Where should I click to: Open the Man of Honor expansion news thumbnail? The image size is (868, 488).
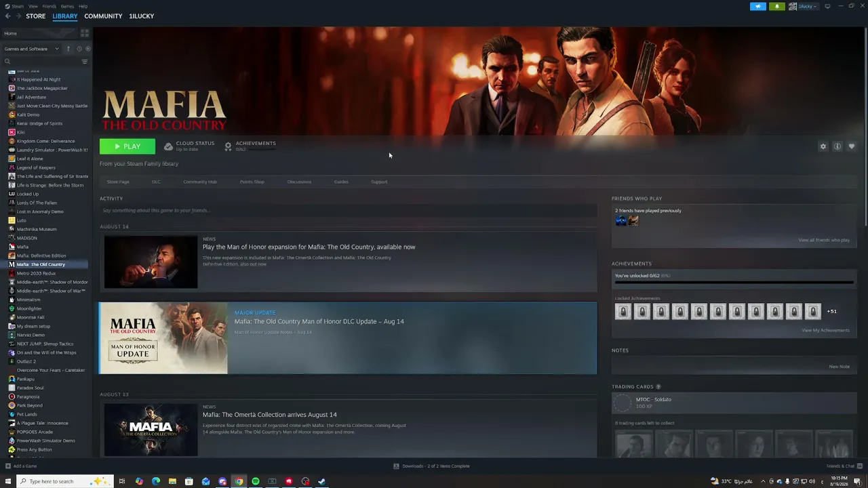coord(151,262)
